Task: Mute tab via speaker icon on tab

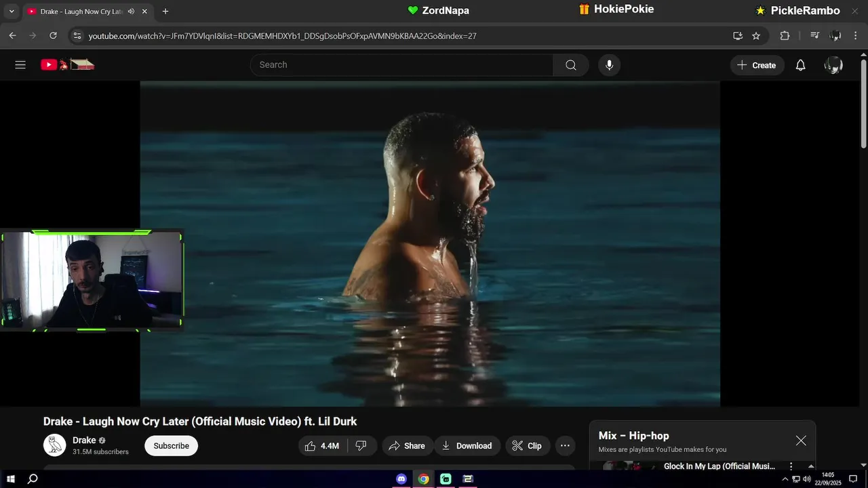Action: point(131,12)
